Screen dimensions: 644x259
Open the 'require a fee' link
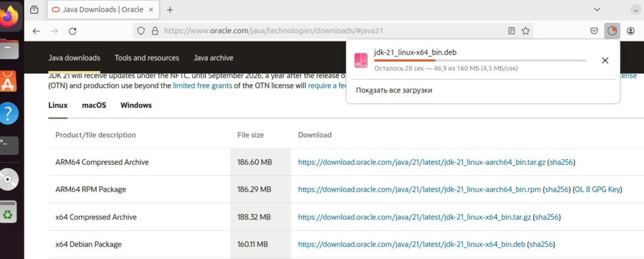(327, 85)
